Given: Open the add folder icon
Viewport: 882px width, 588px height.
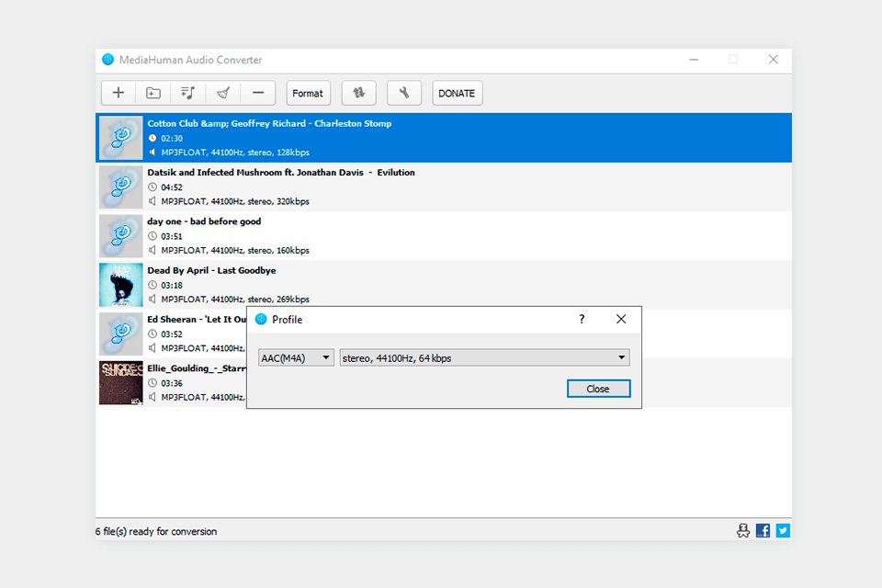Looking at the screenshot, I should tap(153, 93).
